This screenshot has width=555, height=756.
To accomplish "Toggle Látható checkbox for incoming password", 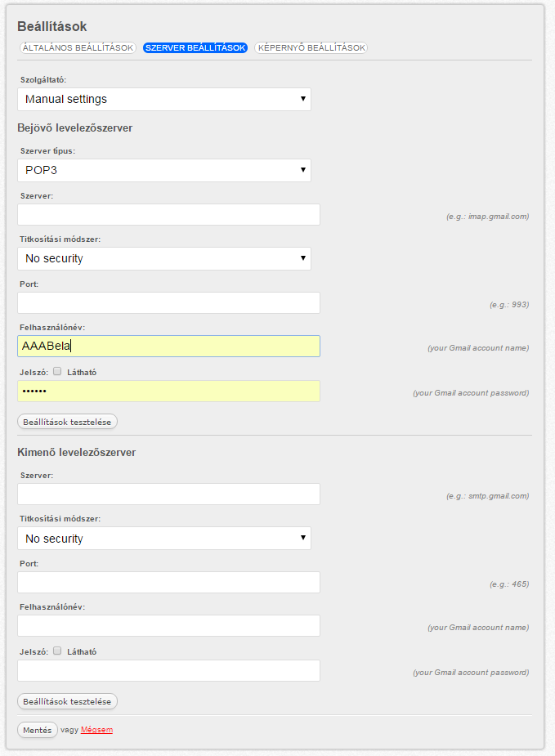I will tap(57, 371).
